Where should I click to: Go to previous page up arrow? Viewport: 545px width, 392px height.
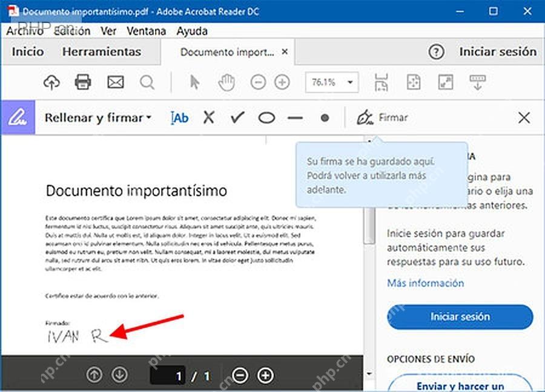click(x=94, y=375)
